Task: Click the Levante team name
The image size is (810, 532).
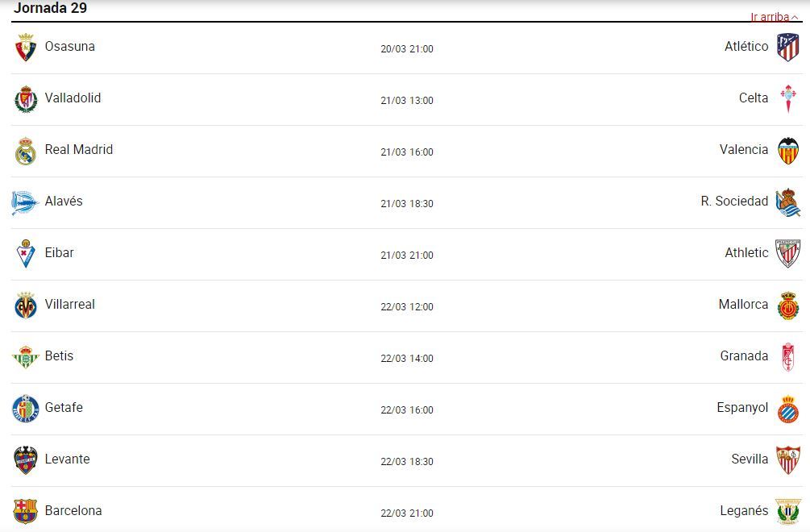Action: [x=67, y=459]
